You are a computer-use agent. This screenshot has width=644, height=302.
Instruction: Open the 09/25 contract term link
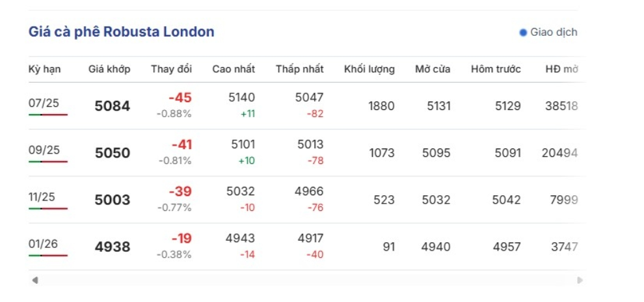44,150
